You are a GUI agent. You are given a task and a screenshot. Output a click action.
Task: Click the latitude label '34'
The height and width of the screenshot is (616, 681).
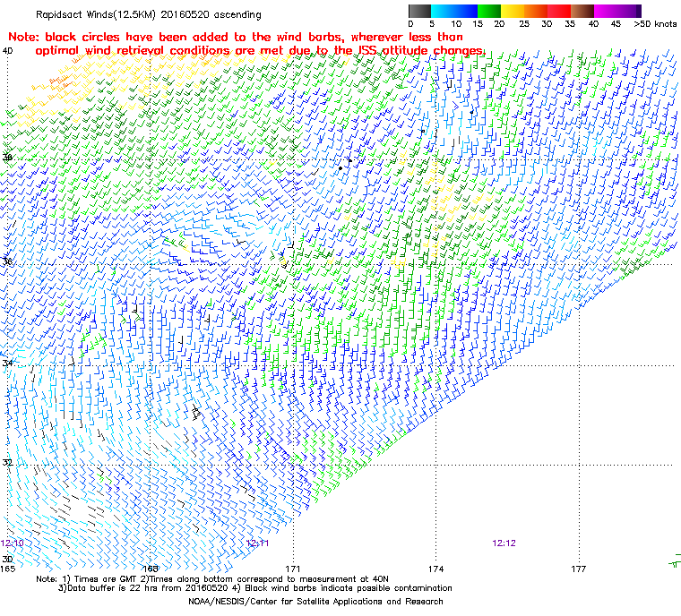pos(7,363)
